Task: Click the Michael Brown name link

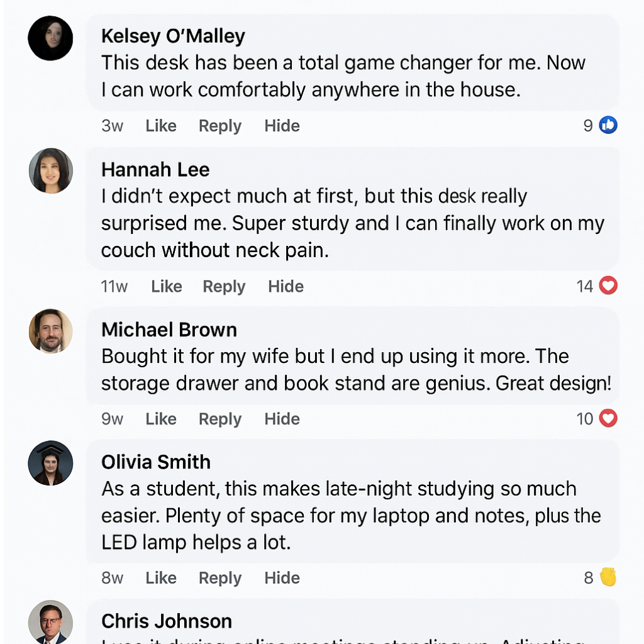Action: [169, 330]
